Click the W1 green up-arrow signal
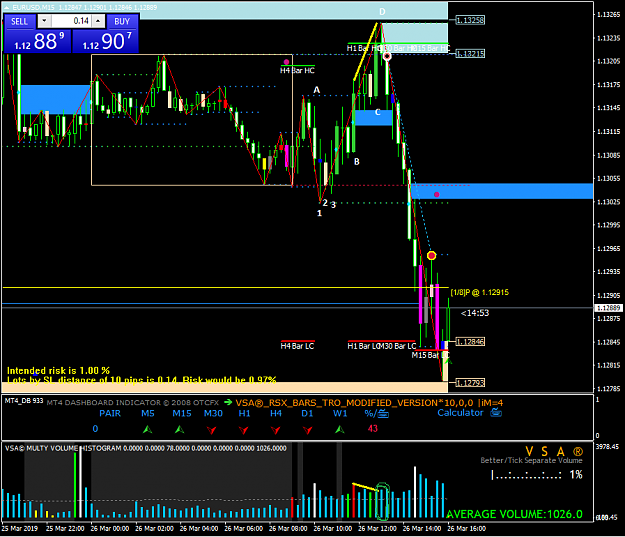This screenshot has width=625, height=537. point(340,429)
